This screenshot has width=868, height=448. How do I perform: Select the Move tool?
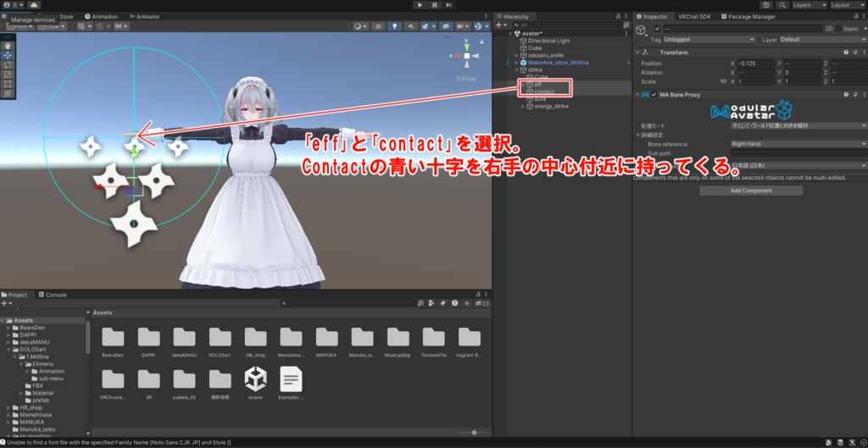(x=8, y=55)
